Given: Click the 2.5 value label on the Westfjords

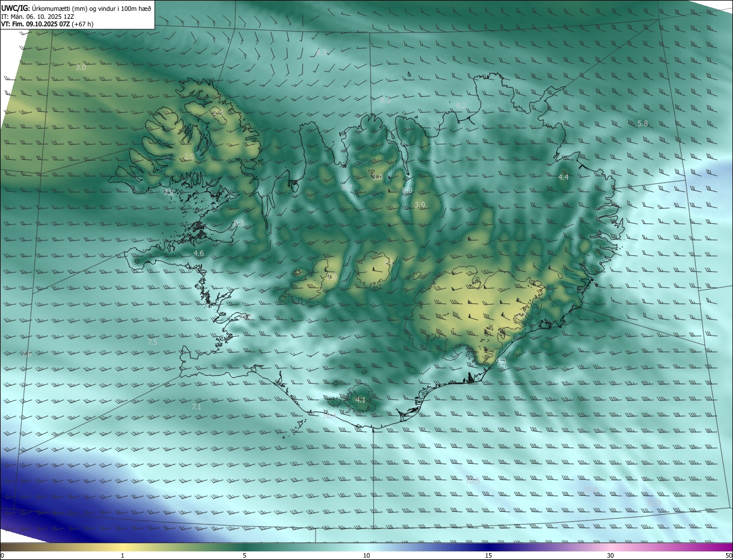Looking at the screenshot, I should [x=190, y=157].
